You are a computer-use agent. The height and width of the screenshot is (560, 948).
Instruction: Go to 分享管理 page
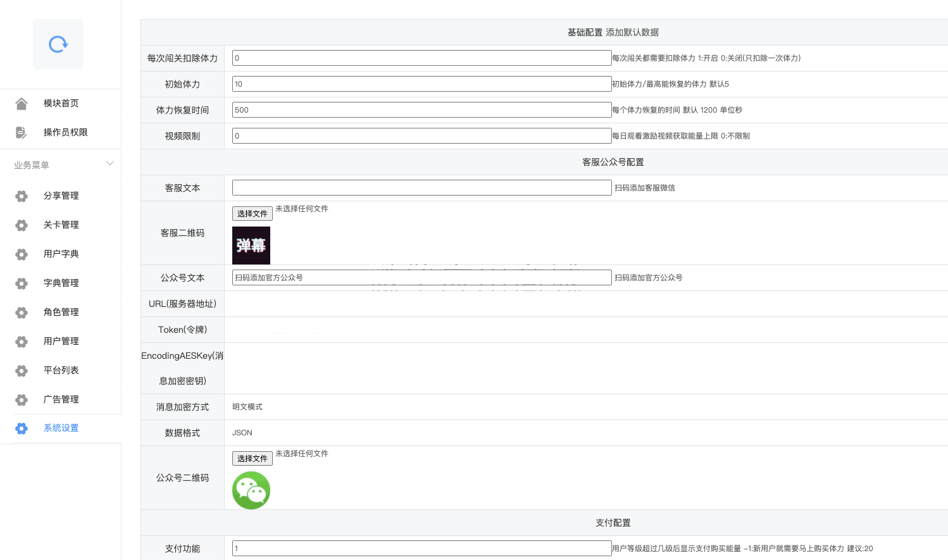[x=61, y=196]
